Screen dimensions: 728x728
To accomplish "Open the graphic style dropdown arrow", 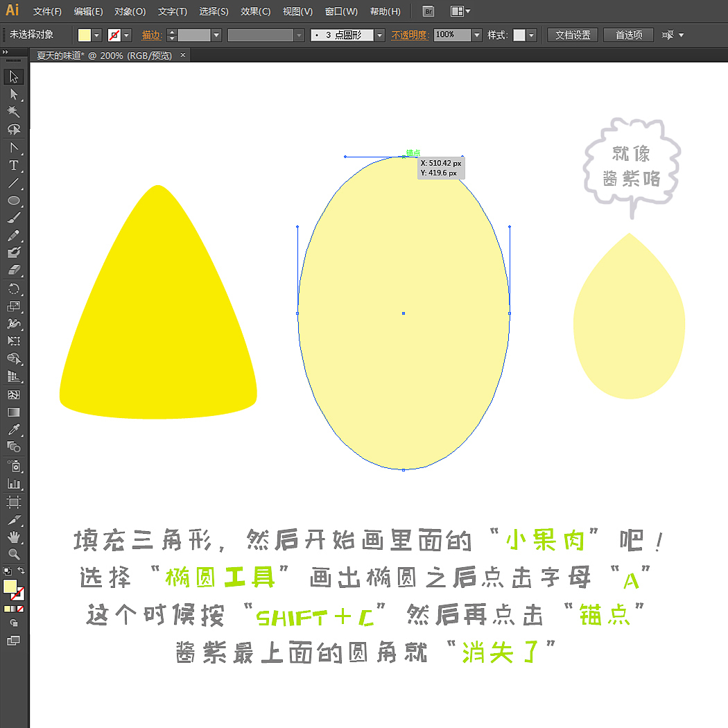I will [x=532, y=35].
